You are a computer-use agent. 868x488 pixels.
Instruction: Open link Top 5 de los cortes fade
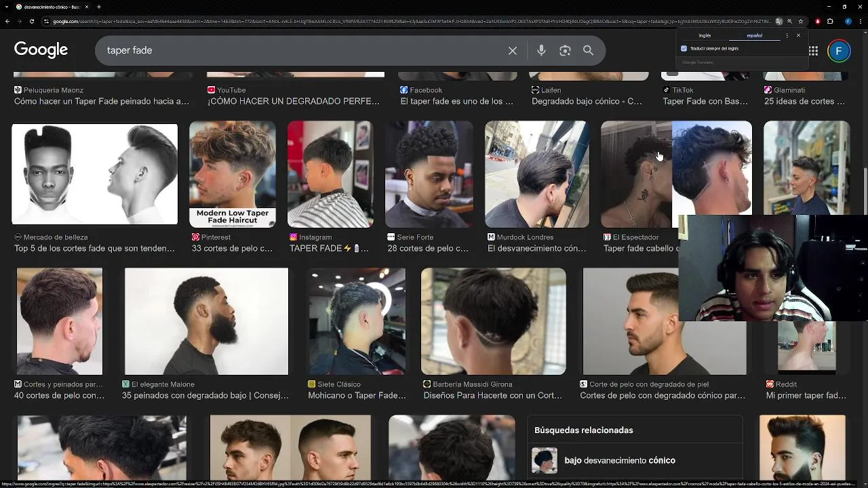click(95, 249)
